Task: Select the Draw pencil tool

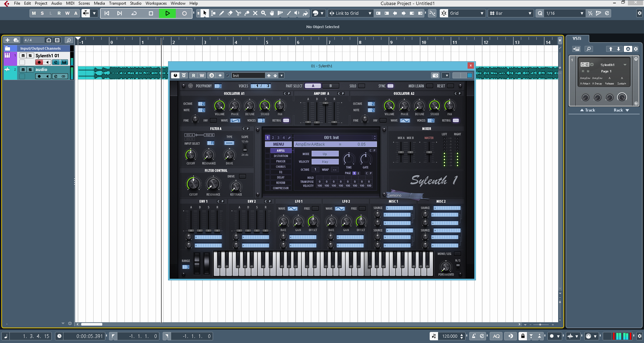Action: pyautogui.click(x=222, y=13)
